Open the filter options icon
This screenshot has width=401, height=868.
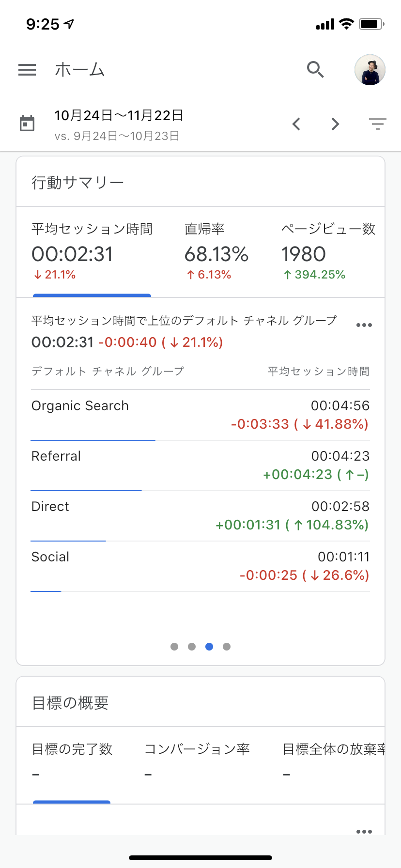pyautogui.click(x=378, y=124)
